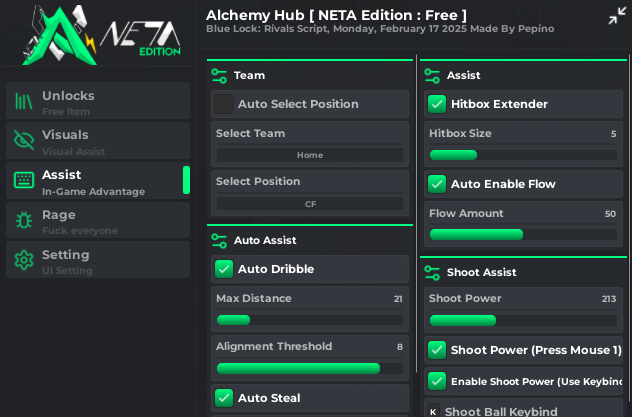
Task: Click the Shoot Ball Keybind K button
Action: [x=433, y=411]
